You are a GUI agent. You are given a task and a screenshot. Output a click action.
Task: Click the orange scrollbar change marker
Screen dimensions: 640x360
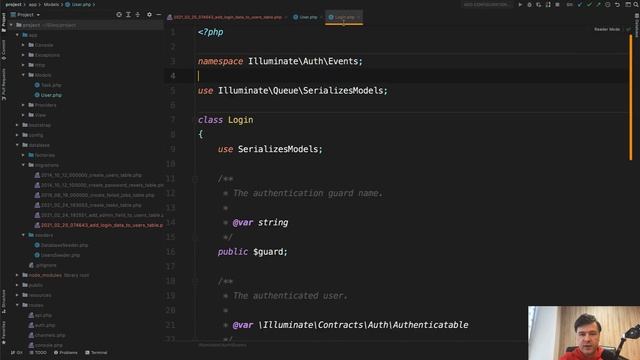click(631, 97)
